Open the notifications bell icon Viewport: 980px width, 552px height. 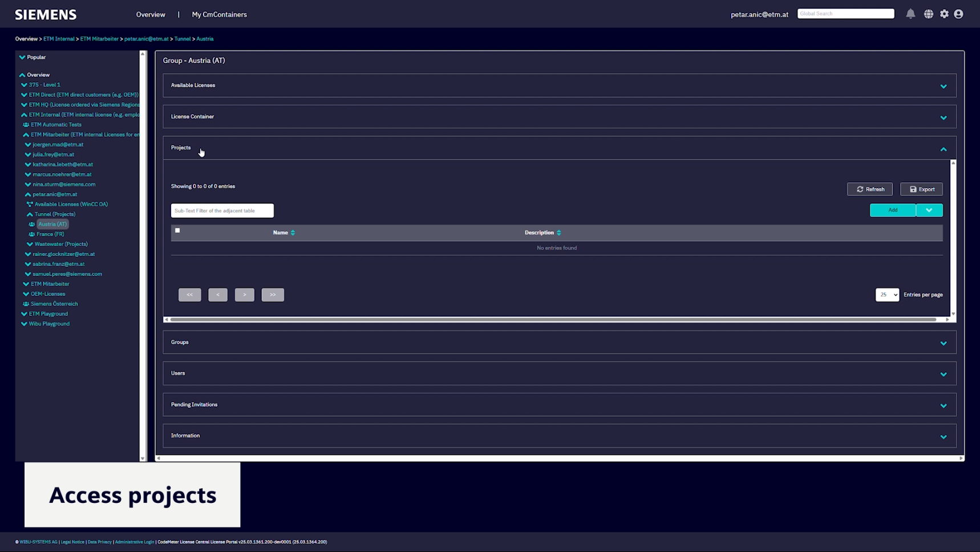[910, 14]
